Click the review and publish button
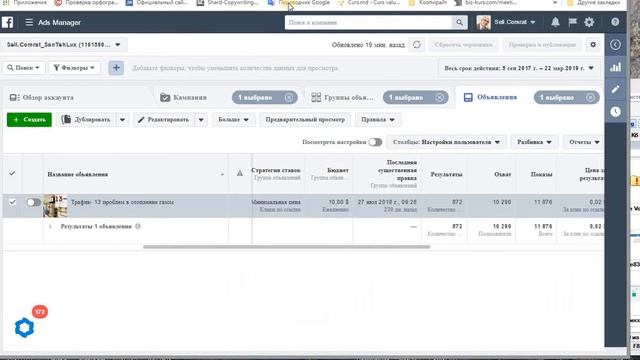 tap(542, 45)
